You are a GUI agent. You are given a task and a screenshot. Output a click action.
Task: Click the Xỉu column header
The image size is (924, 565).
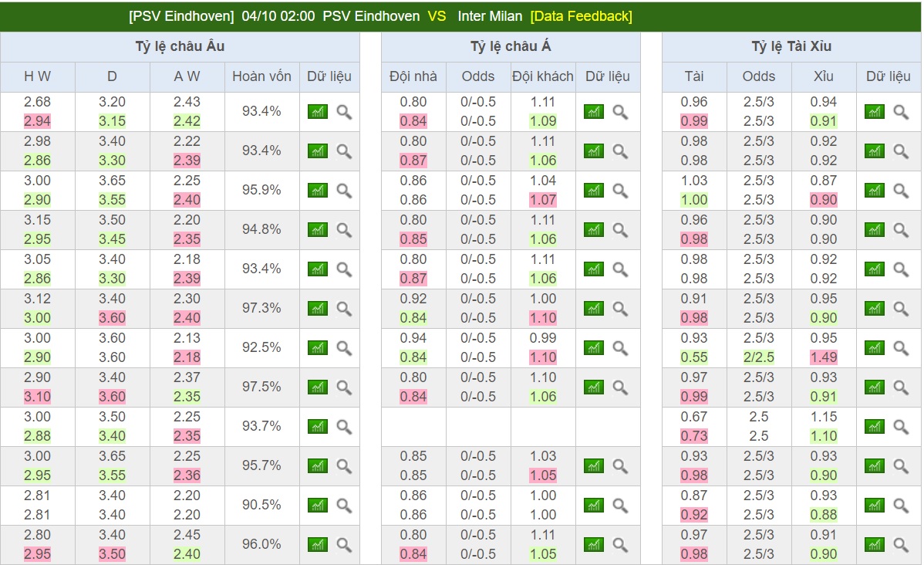(823, 76)
